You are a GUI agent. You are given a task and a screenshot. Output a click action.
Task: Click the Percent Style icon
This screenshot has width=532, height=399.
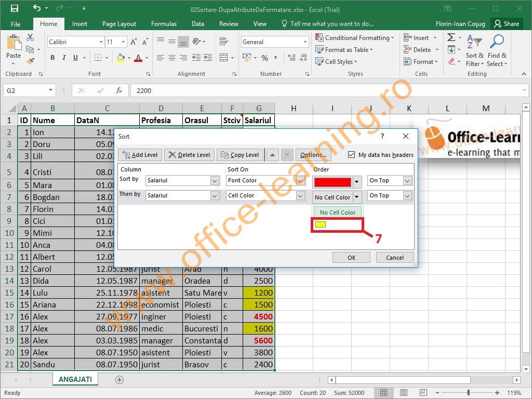pyautogui.click(x=264, y=58)
